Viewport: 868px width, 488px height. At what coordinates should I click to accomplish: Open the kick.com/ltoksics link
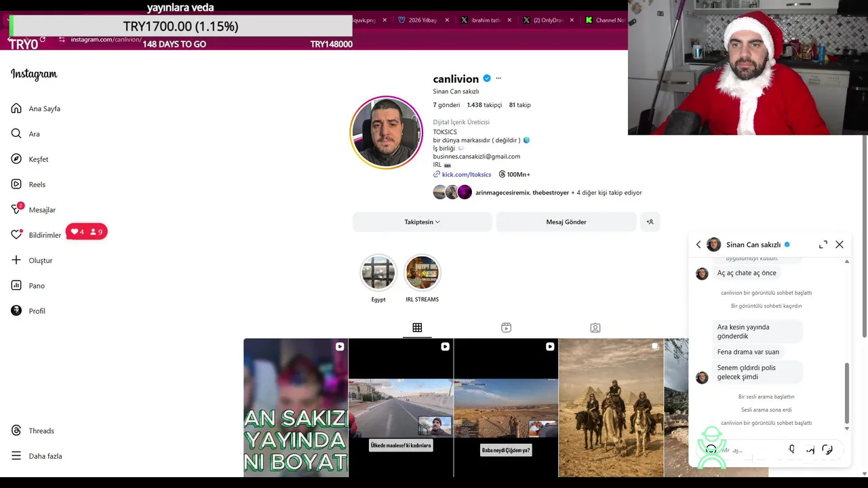(x=467, y=174)
